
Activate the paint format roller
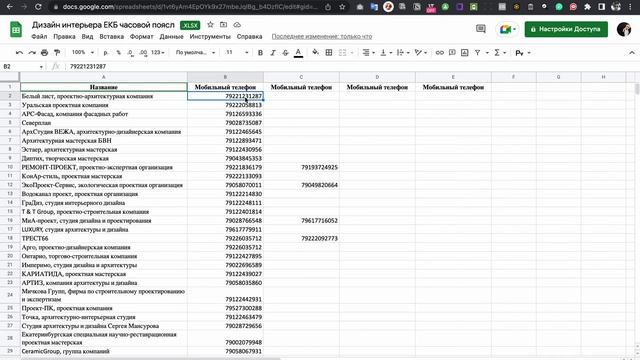[57, 53]
